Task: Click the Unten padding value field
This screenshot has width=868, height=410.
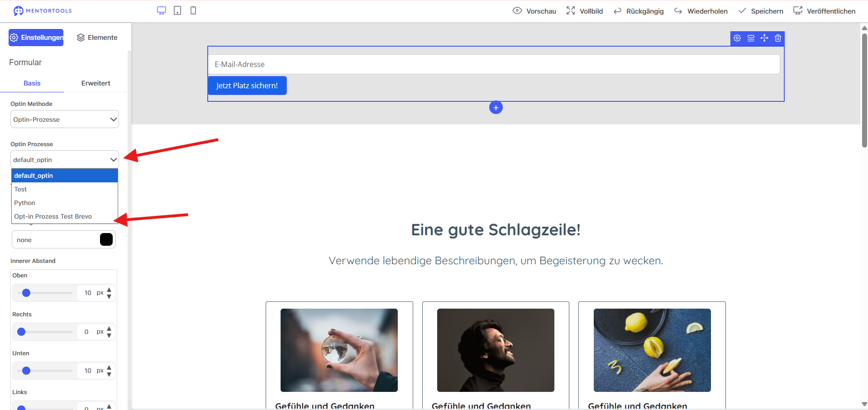Action: pyautogui.click(x=87, y=371)
